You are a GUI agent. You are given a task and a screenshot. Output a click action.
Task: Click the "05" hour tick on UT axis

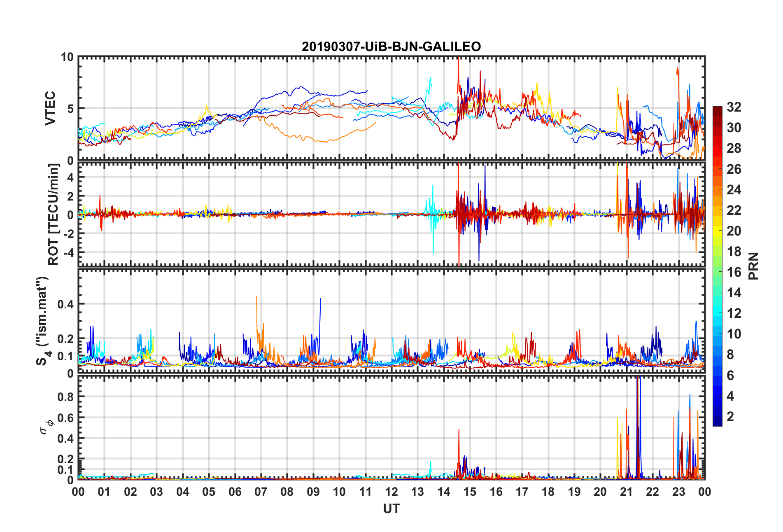coord(209,492)
